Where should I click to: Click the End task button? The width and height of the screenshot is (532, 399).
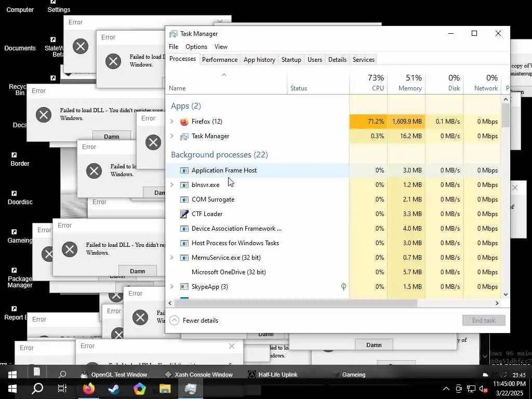click(484, 320)
